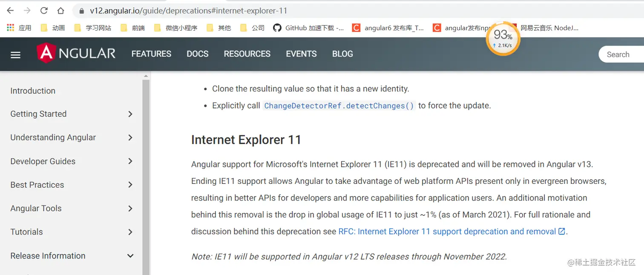Collapse the Release Information section chevron
This screenshot has width=644, height=275.
[130, 256]
